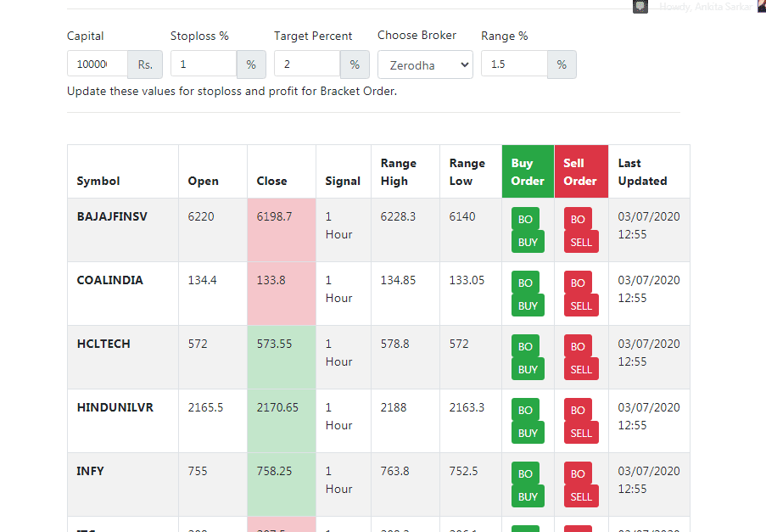Viewport: 766px width, 532px height.
Task: Click SELL button for HINDUNILVR
Action: click(581, 433)
